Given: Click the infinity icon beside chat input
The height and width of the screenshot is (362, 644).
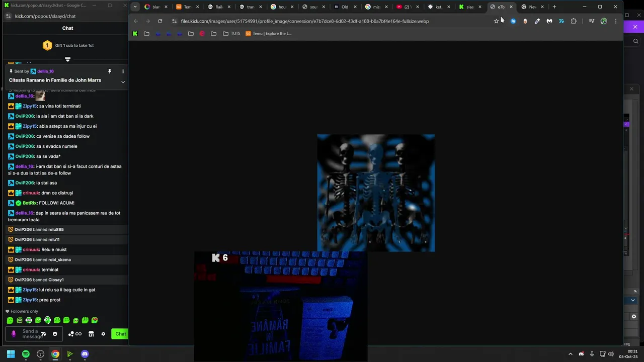Looking at the screenshot, I should point(78,334).
